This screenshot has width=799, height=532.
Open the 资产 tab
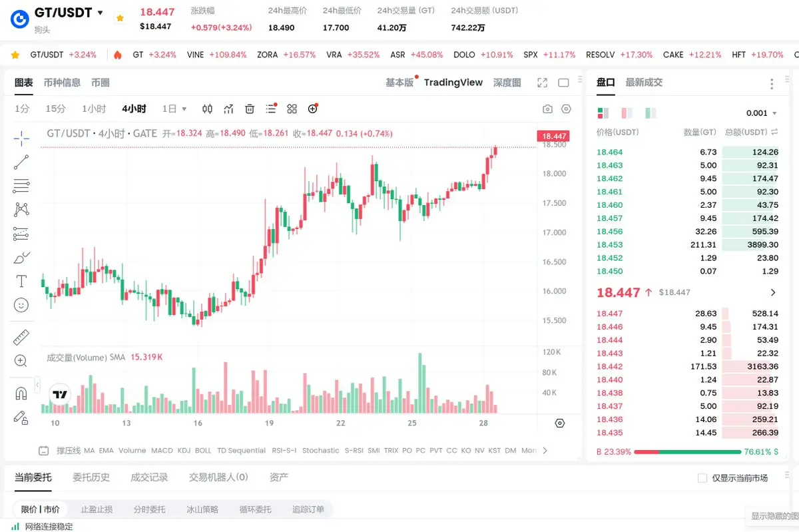coord(278,477)
